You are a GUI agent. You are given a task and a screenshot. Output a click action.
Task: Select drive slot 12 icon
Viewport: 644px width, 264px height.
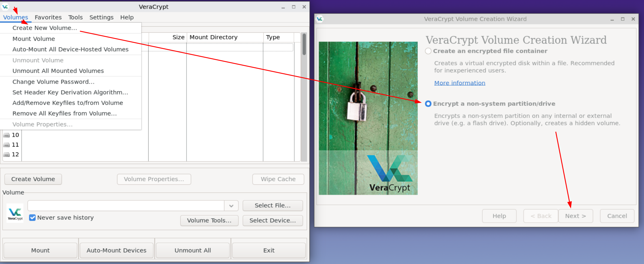coord(6,155)
